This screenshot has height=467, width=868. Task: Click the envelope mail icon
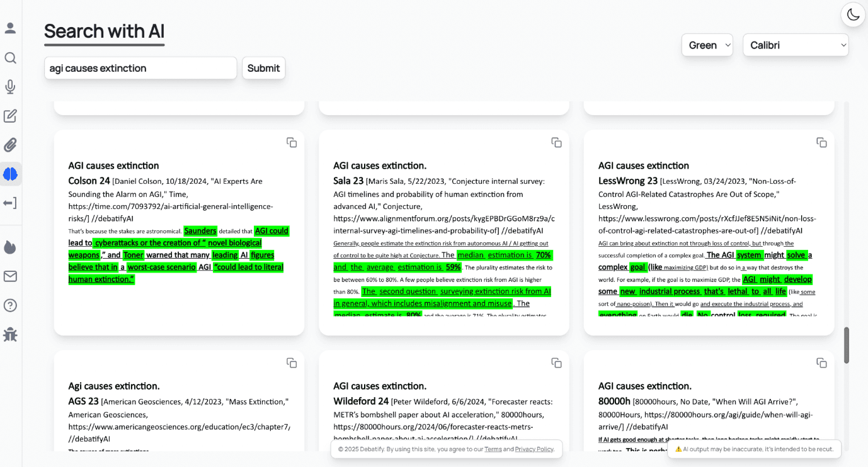click(x=10, y=276)
